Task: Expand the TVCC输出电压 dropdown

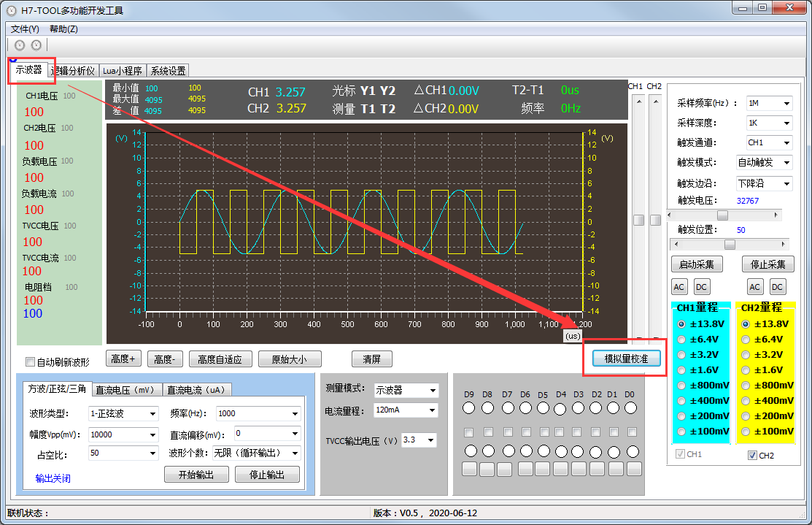Action: pos(430,440)
